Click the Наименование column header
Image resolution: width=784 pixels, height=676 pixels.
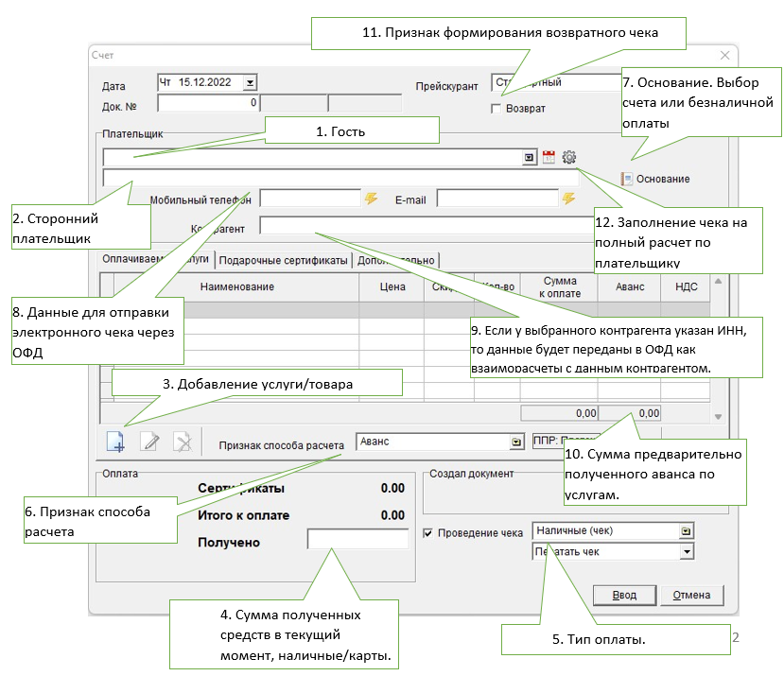[x=236, y=286]
